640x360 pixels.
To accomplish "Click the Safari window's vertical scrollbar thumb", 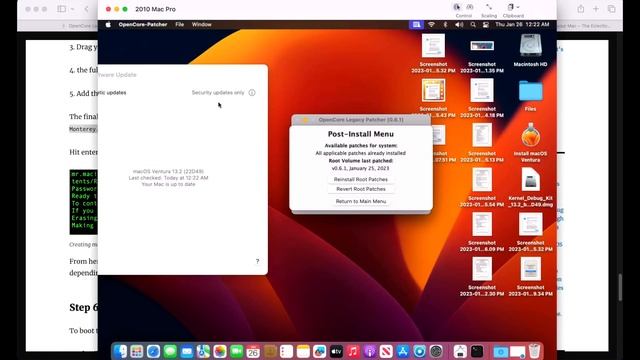I will click(620, 288).
